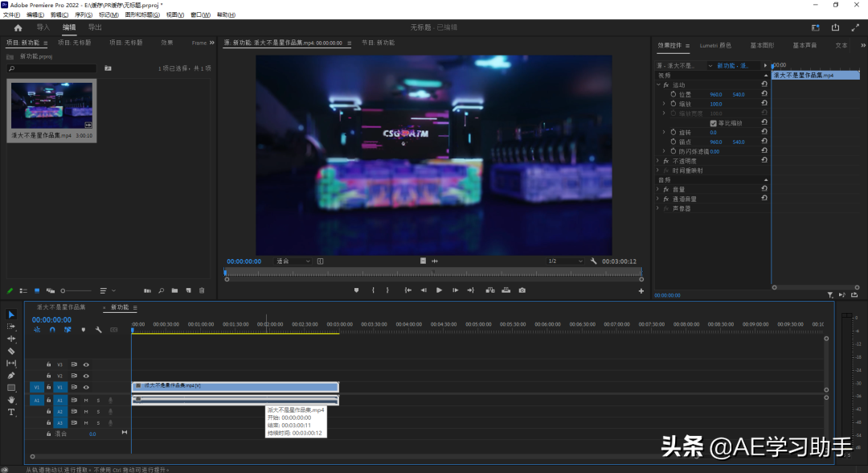The image size is (868, 473).
Task: Hide video track V1 with its eye icon
Action: (86, 387)
